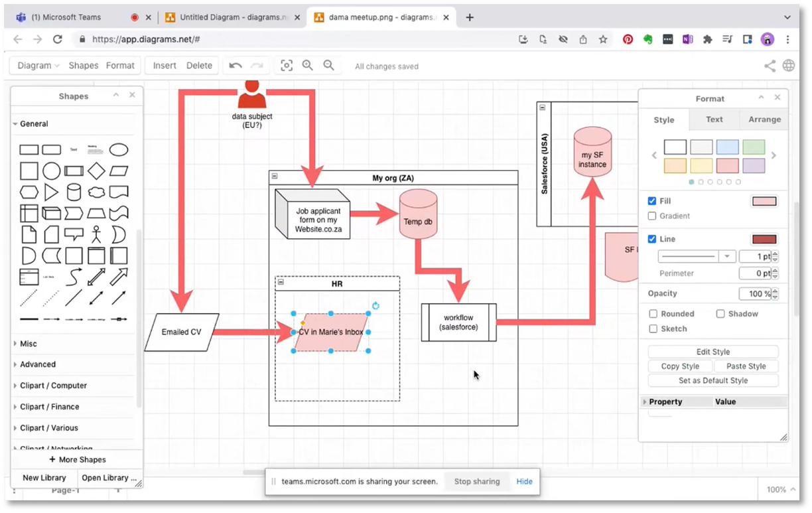This screenshot has width=812, height=513.
Task: Open the Fill color swatch
Action: [x=764, y=201]
